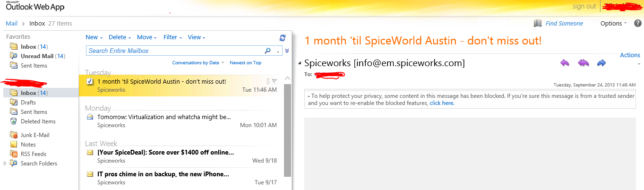Click the 'click here' unblock link
The height and width of the screenshot is (190, 644).
click(x=442, y=103)
